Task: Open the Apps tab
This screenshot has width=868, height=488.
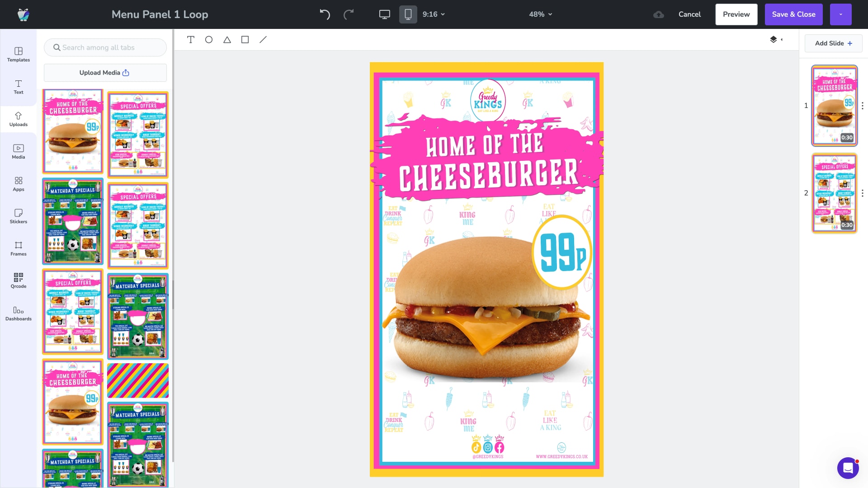Action: (x=19, y=184)
